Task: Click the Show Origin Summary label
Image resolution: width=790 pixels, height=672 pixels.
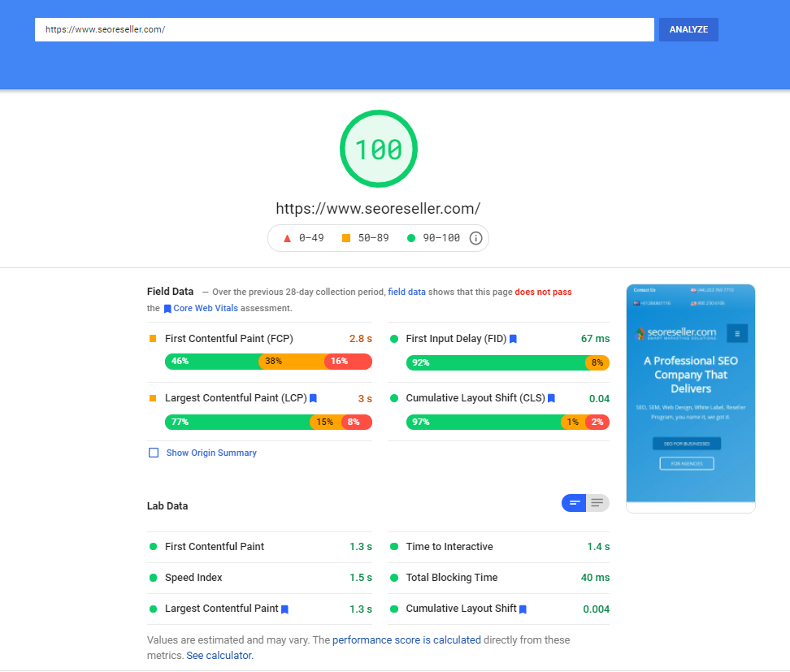Action: click(211, 453)
